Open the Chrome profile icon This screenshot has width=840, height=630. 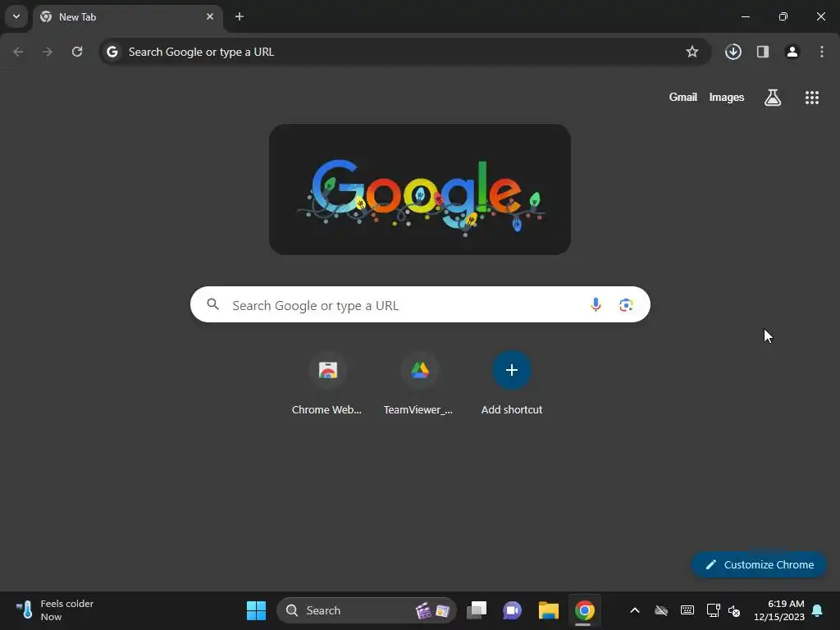pos(792,52)
